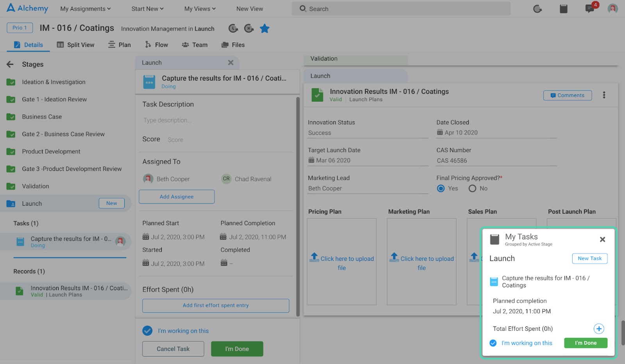
Task: Click the Add Assignee button
Action: point(177,196)
